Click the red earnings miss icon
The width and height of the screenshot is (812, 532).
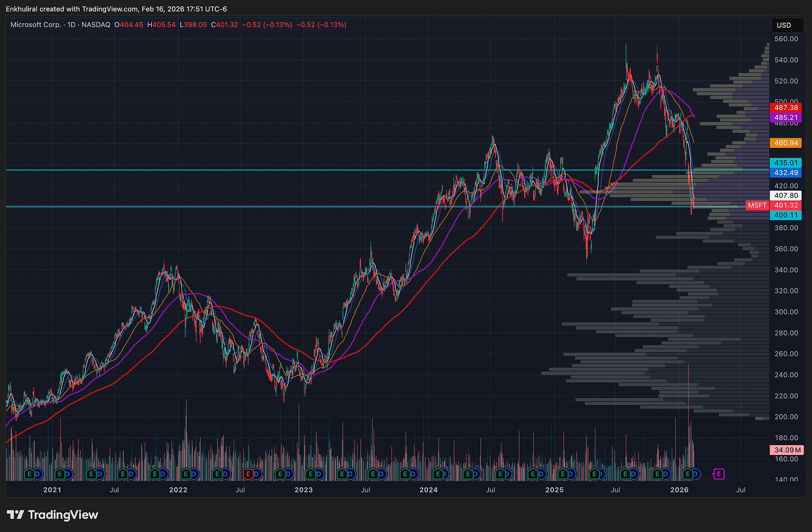[248, 474]
